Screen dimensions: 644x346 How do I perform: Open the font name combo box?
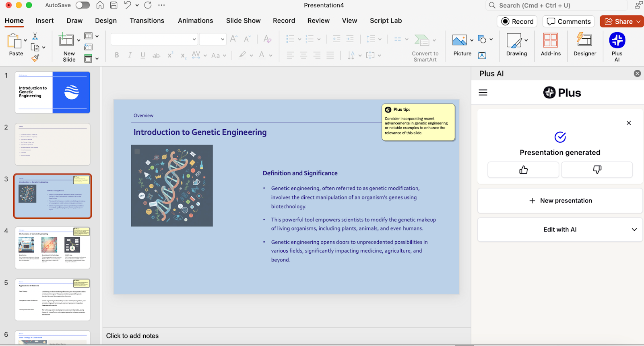click(154, 39)
